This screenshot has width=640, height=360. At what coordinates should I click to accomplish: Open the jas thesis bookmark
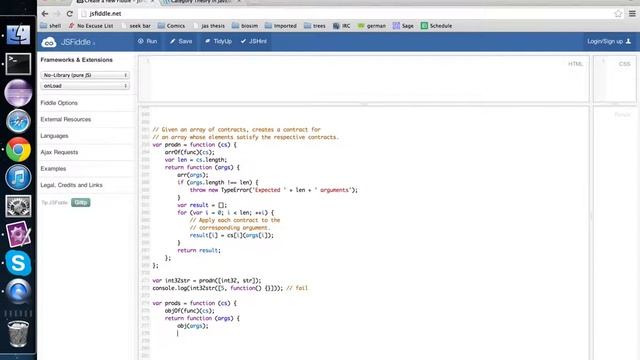[x=209, y=26]
